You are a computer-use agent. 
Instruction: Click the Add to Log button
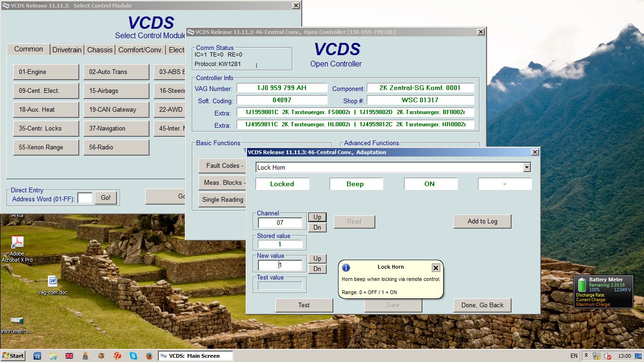pyautogui.click(x=482, y=221)
